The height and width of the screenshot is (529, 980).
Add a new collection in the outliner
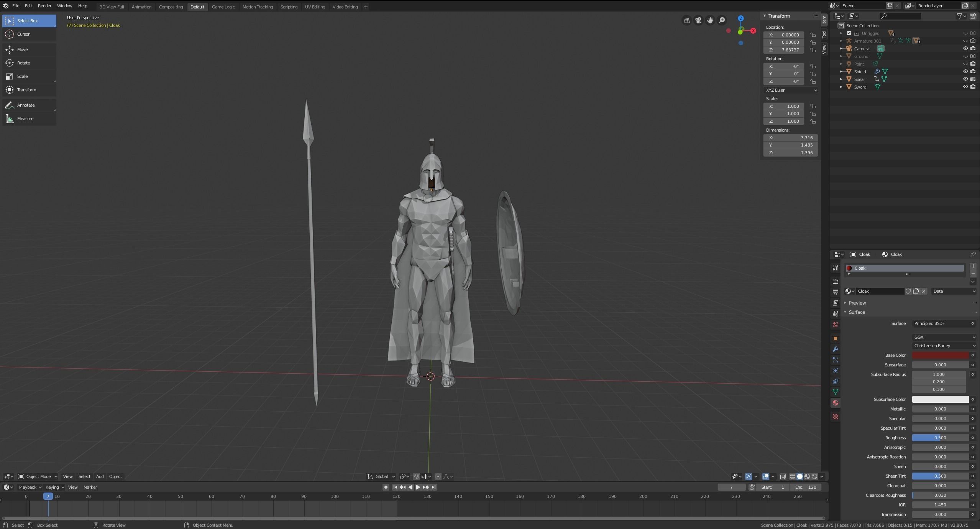(973, 16)
